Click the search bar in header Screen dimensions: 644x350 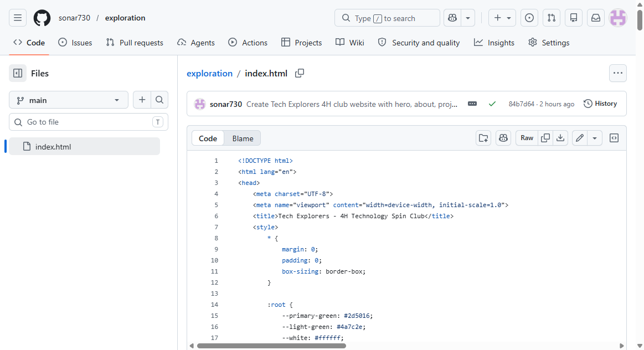point(387,18)
